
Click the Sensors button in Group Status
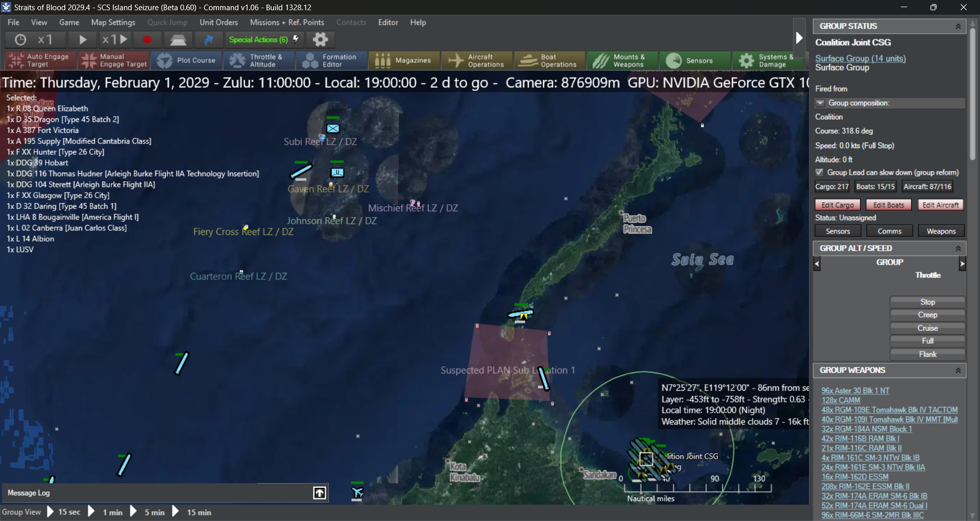pyautogui.click(x=838, y=231)
